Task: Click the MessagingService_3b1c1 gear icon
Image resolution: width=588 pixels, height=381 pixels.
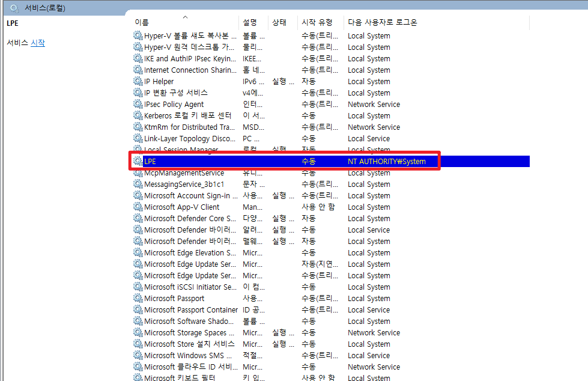Action: coord(138,184)
